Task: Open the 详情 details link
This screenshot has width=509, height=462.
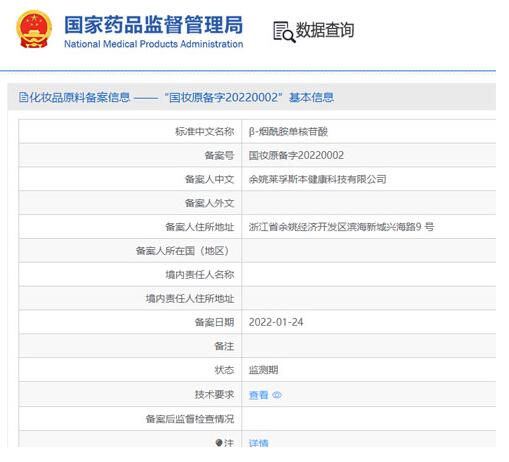Action: pyautogui.click(x=258, y=443)
